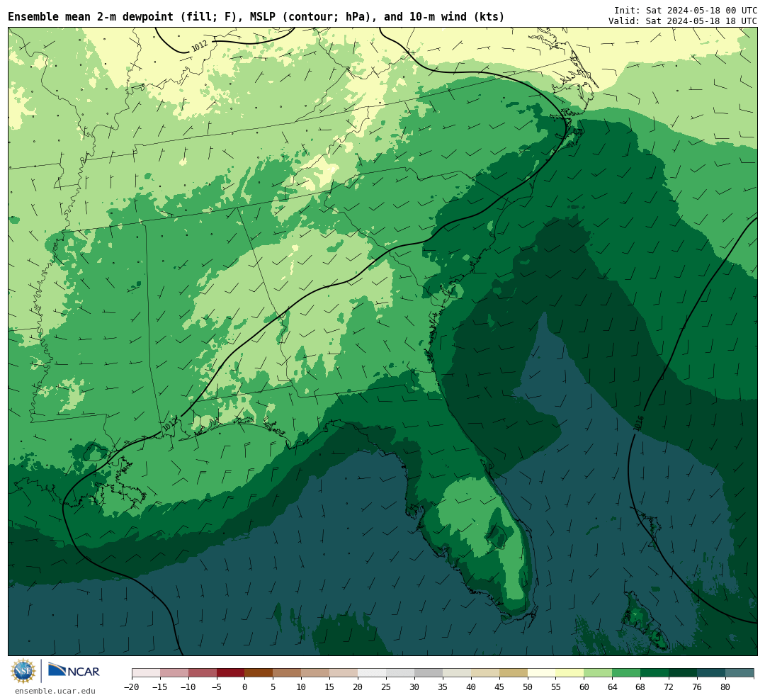This screenshot has width=765, height=700.
Task: Open the ensemble.ucar.edu link text
Action: click(x=55, y=691)
